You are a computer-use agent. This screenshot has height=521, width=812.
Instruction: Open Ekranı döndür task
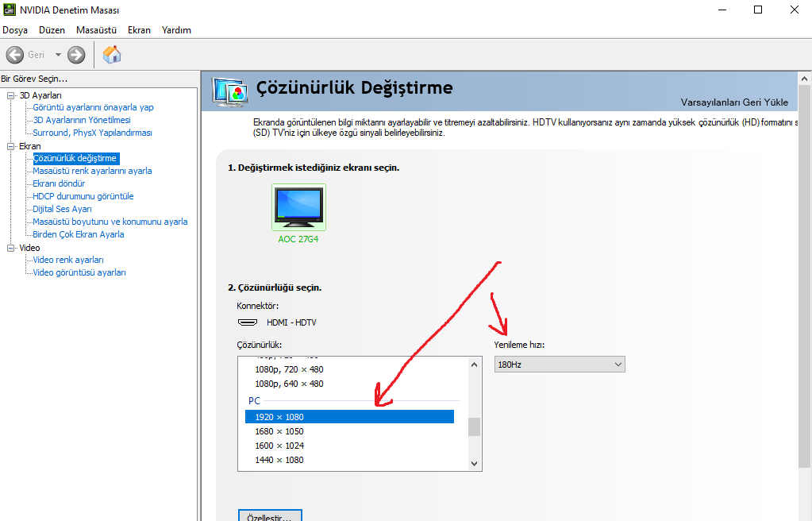59,183
